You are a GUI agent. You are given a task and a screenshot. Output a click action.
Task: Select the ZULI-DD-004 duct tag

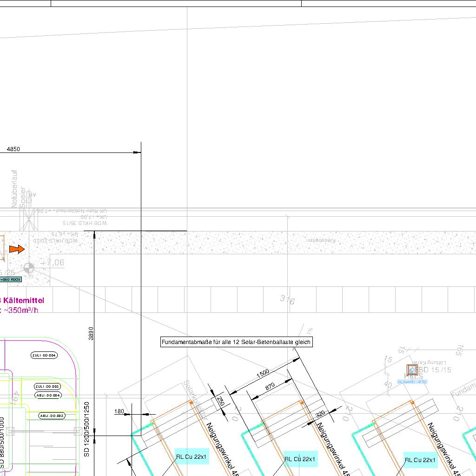(44, 356)
